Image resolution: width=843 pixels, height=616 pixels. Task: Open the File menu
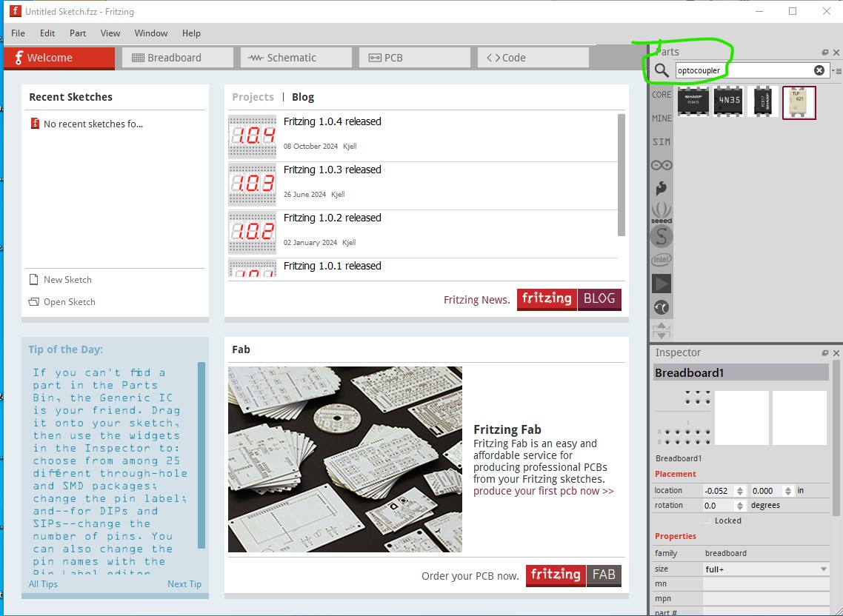(x=18, y=33)
